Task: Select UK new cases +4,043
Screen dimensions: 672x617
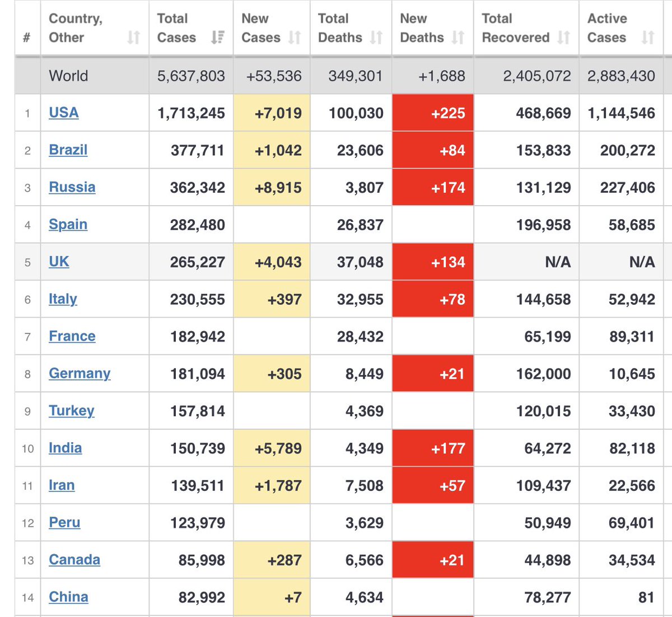Action: click(278, 262)
